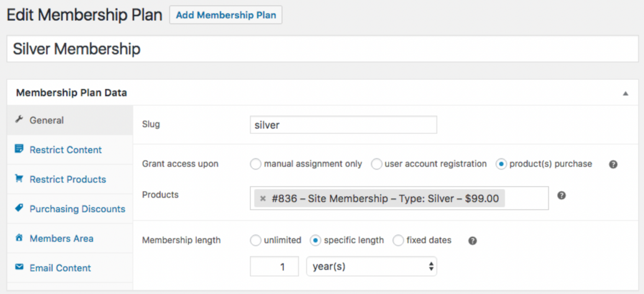Remove product #836 Site Membership from Products
Screen dimensions: 644x294
pos(262,198)
